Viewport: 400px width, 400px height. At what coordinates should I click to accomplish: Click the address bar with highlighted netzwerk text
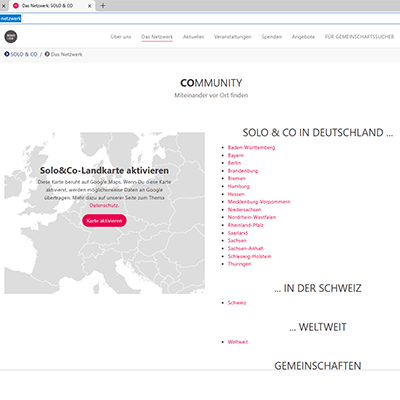200,18
